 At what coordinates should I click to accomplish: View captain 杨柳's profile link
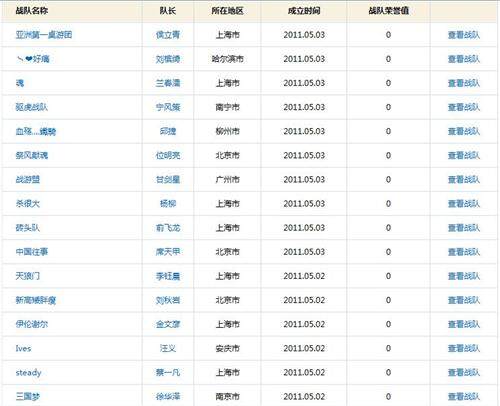[168, 203]
